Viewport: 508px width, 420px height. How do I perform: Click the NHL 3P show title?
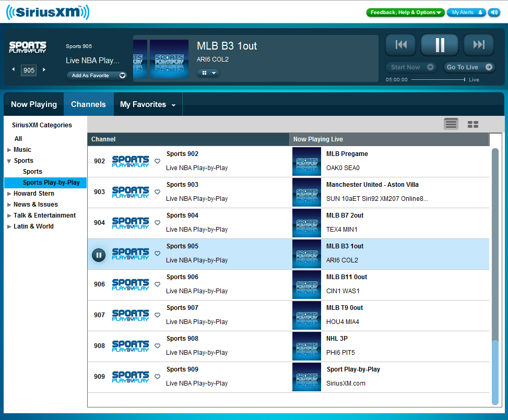[x=337, y=339]
